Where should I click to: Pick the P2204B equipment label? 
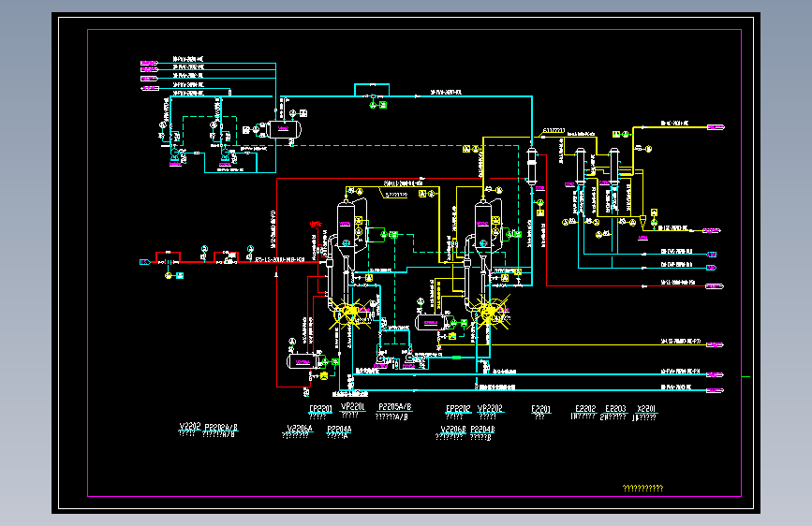point(482,430)
